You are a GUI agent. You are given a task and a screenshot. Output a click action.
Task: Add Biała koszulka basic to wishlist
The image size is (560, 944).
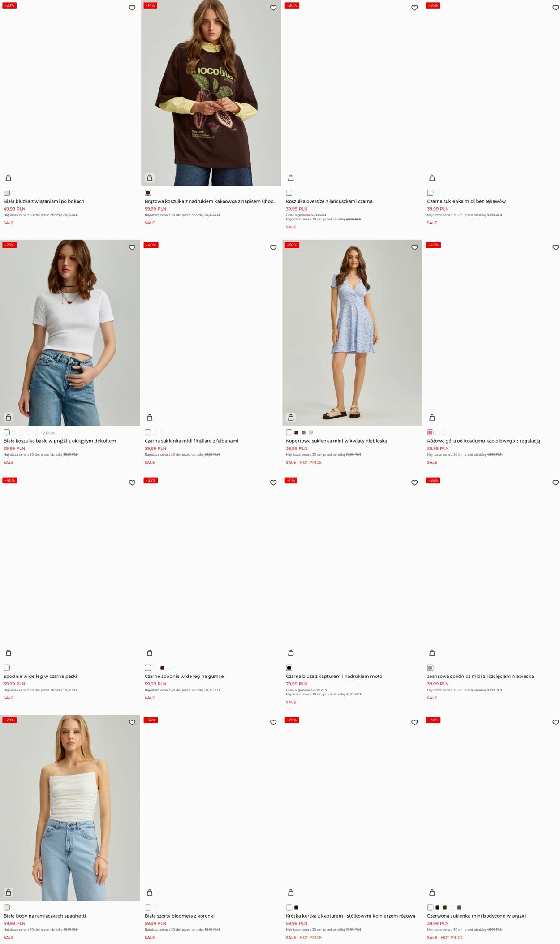132,247
